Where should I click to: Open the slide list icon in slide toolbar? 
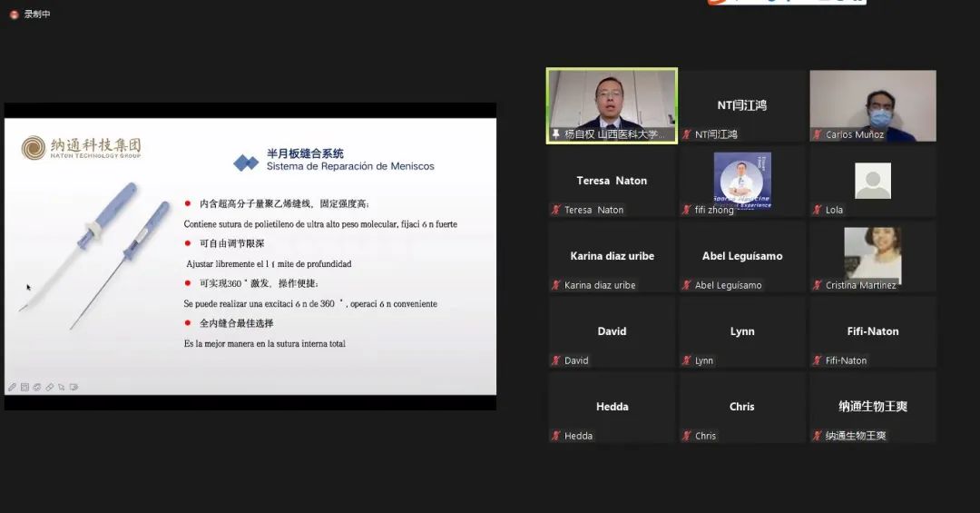(25, 388)
